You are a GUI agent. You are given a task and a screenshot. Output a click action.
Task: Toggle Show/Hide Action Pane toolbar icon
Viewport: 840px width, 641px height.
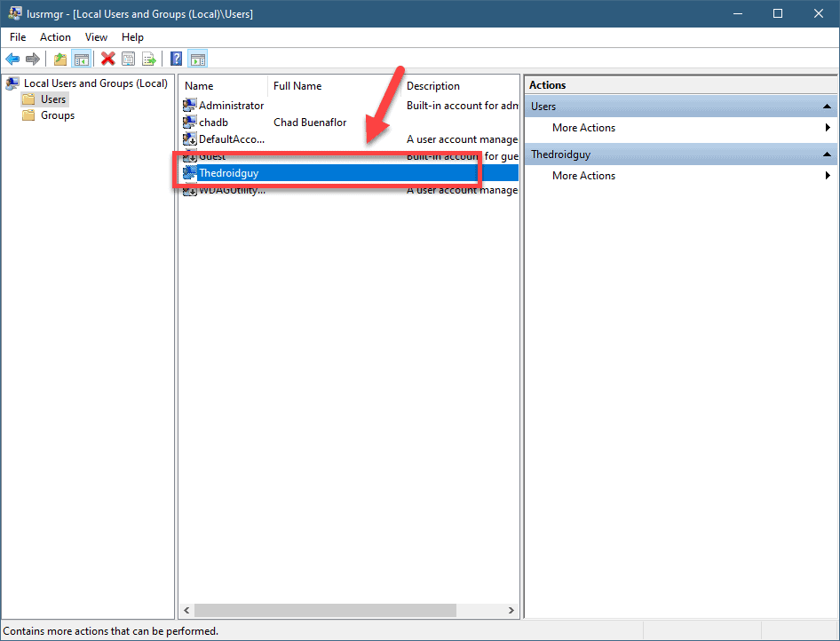pos(198,59)
